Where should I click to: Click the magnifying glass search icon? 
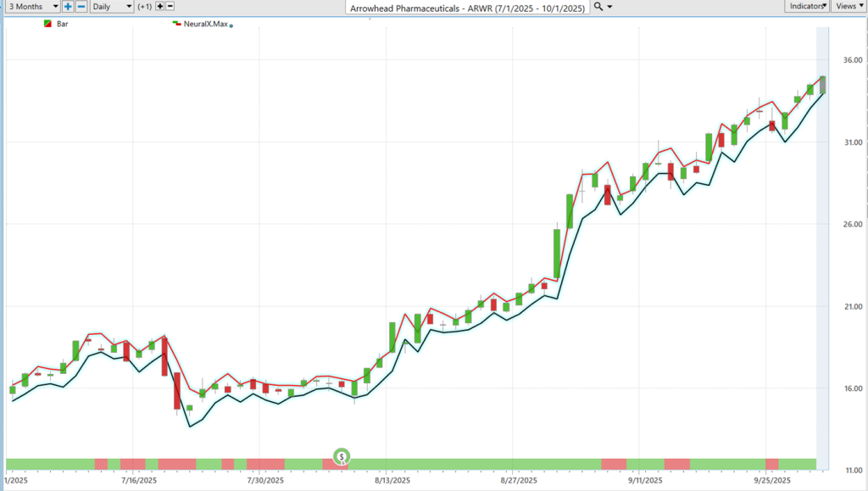coord(598,7)
